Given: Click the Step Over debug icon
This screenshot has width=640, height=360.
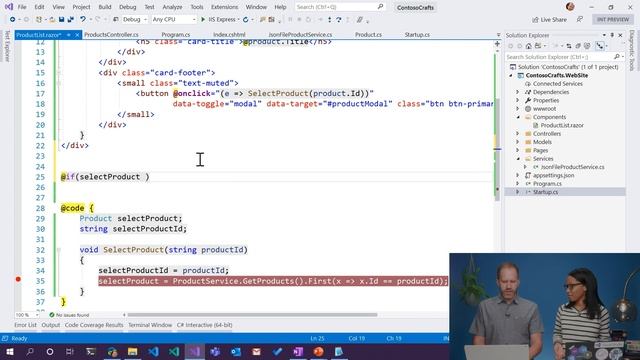Looking at the screenshot, I should (x=338, y=20).
